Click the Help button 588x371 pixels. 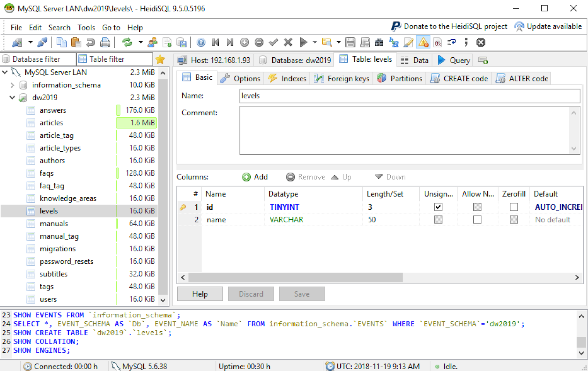point(200,294)
